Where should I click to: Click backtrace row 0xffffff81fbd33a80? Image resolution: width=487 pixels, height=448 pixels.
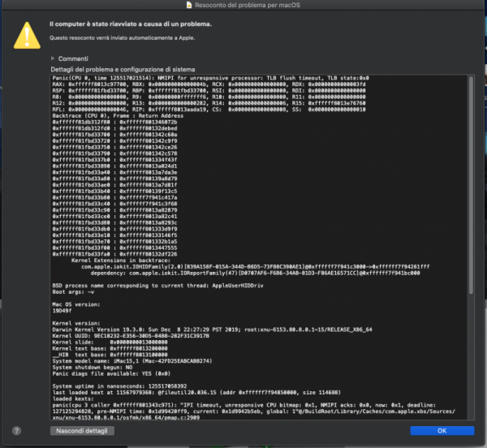(x=115, y=179)
